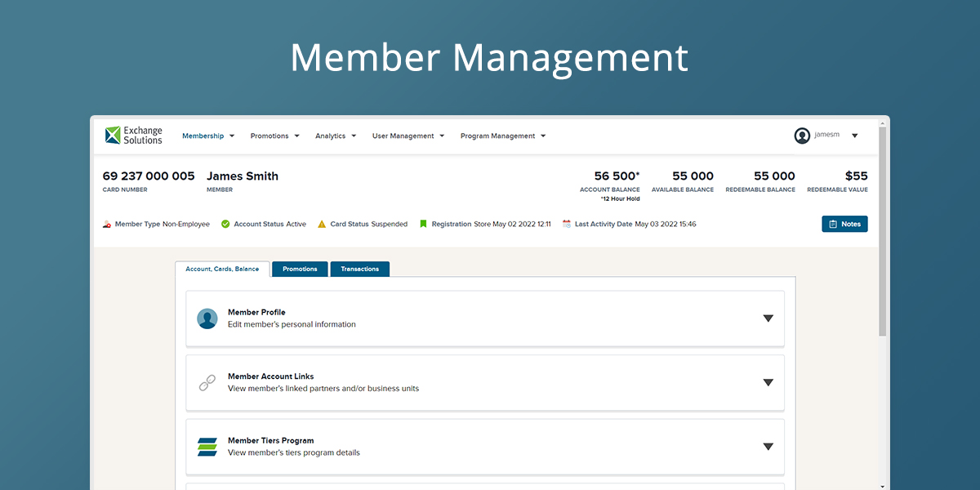
Task: Click the Notes button
Action: 844,224
